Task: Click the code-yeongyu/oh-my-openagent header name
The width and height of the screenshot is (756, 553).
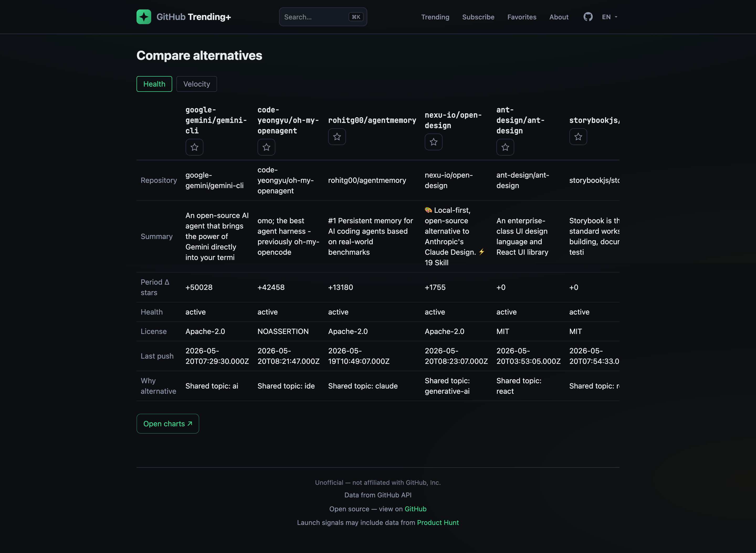Action: click(288, 120)
